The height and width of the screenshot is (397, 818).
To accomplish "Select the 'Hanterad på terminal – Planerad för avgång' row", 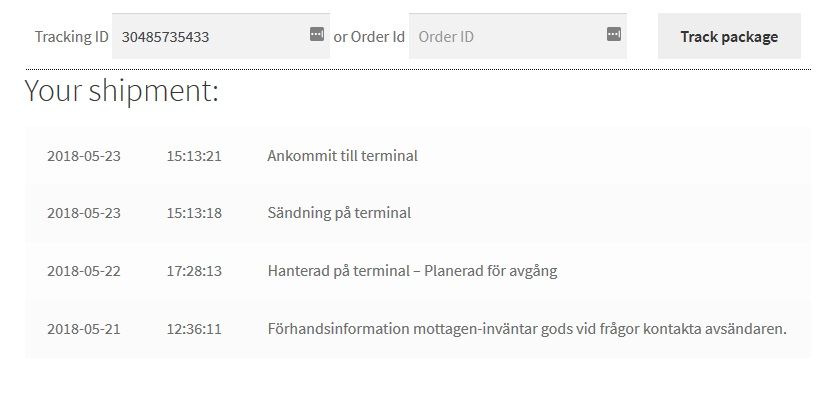I will click(x=418, y=271).
